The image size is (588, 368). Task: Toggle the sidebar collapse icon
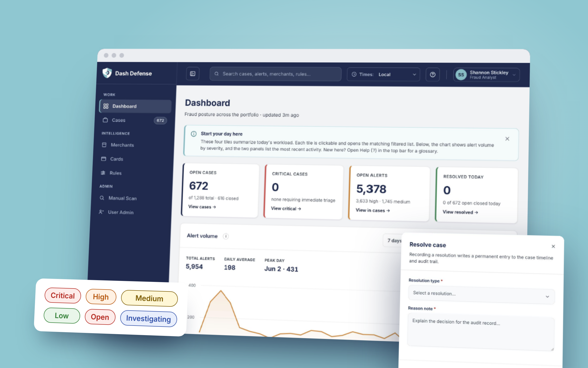[193, 74]
